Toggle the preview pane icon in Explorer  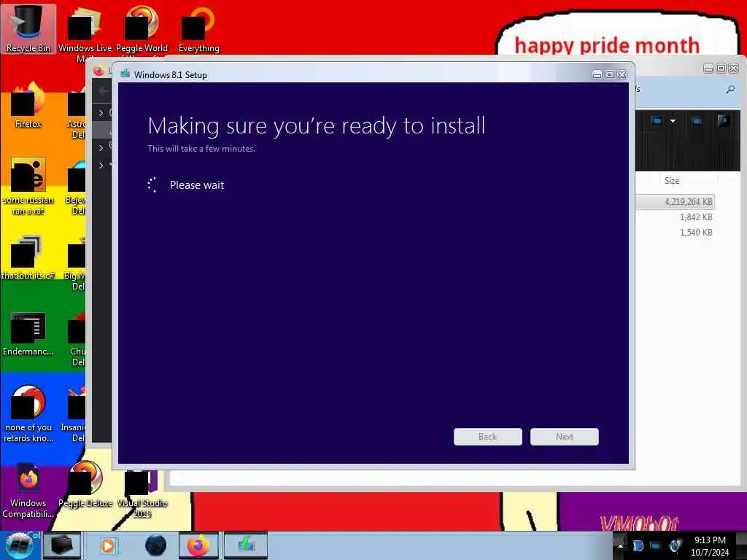coord(697,121)
